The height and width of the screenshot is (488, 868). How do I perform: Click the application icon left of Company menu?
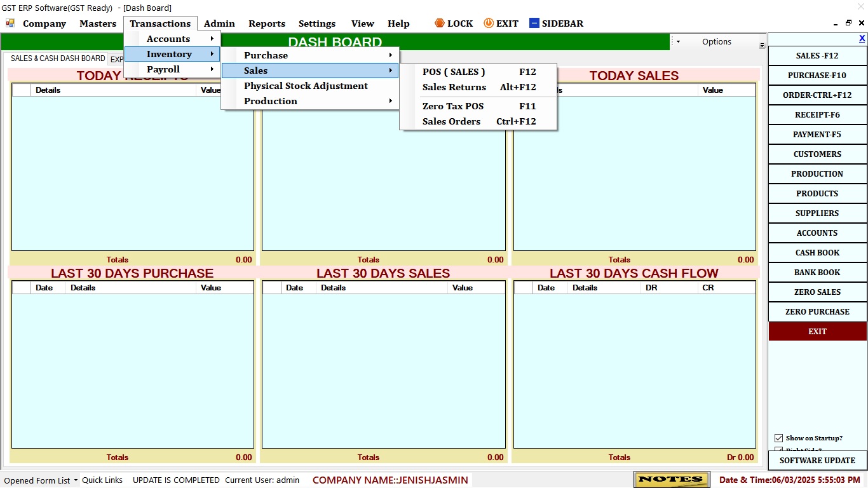tap(10, 23)
